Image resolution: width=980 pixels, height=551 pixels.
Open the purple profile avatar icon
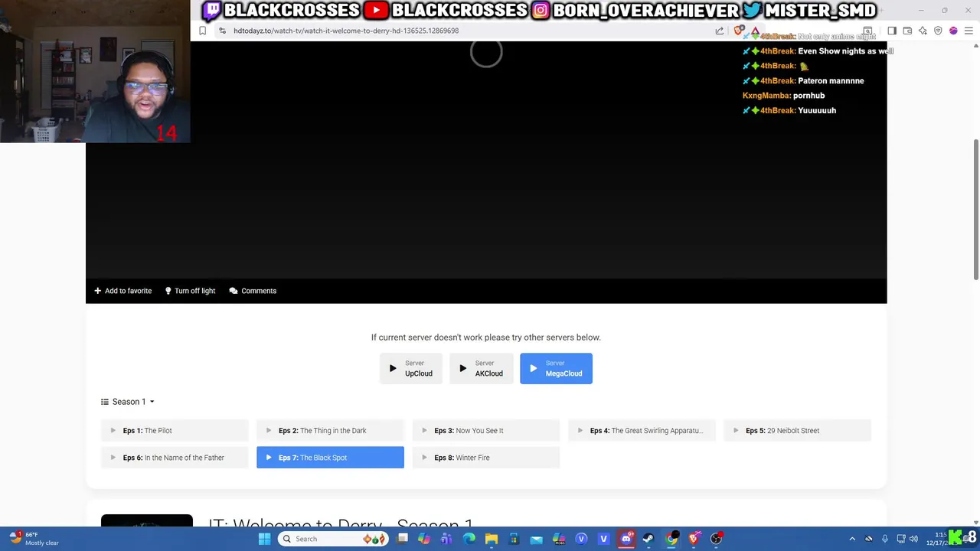[x=953, y=31]
